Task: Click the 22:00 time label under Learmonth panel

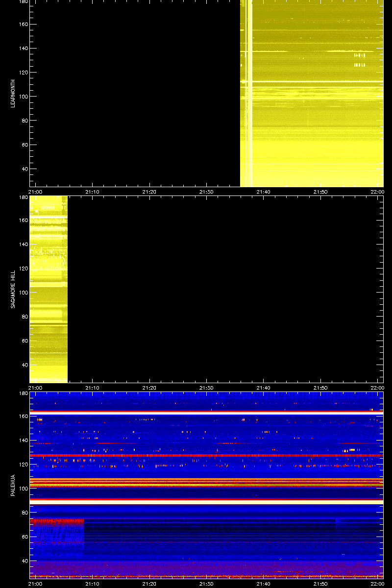Action: tap(377, 192)
